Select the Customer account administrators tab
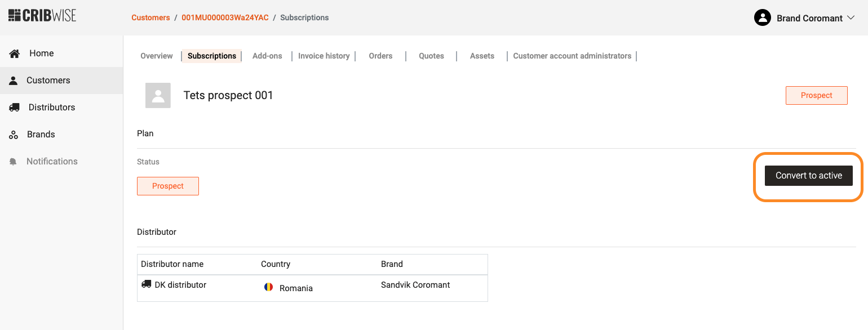Image resolution: width=868 pixels, height=330 pixels. coord(572,56)
